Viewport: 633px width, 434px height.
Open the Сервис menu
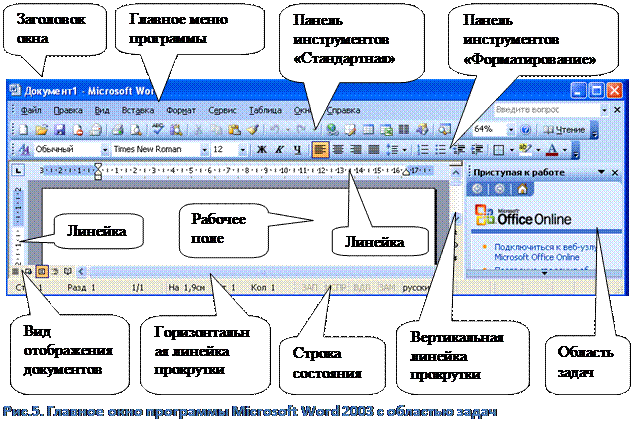222,110
